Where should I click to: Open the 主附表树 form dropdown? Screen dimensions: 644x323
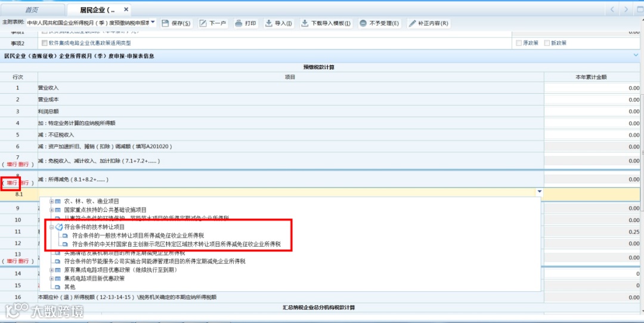(153, 21)
